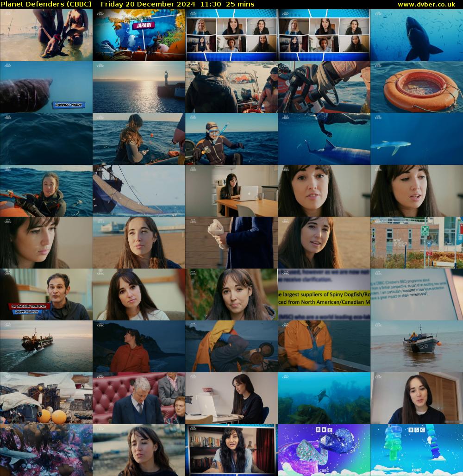This screenshot has width=463, height=476.
Task: Click the Planet Defenders (CBBC) title text
Action: click(x=46, y=4)
